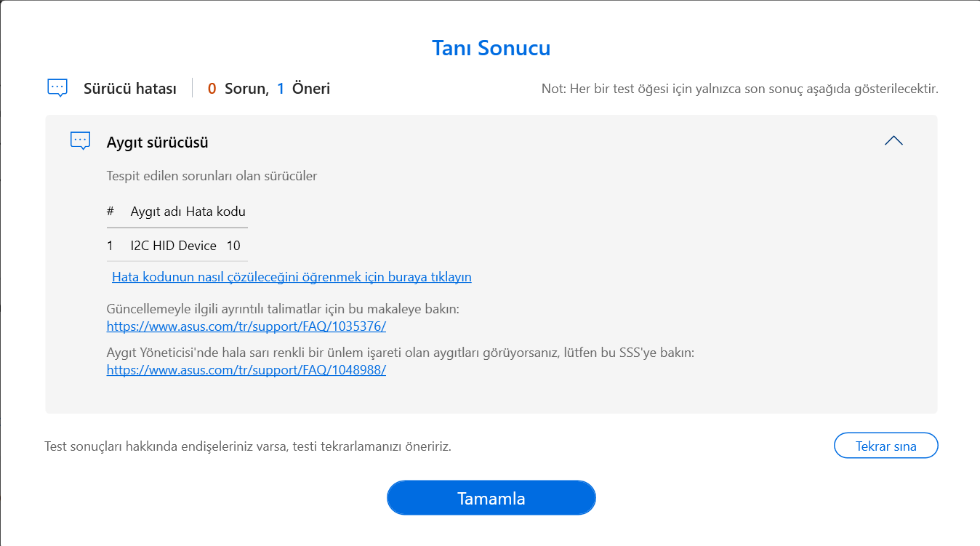This screenshot has height=546, width=980.
Task: Collapse the Aygıt sürücüsü section chevron
Action: click(893, 141)
